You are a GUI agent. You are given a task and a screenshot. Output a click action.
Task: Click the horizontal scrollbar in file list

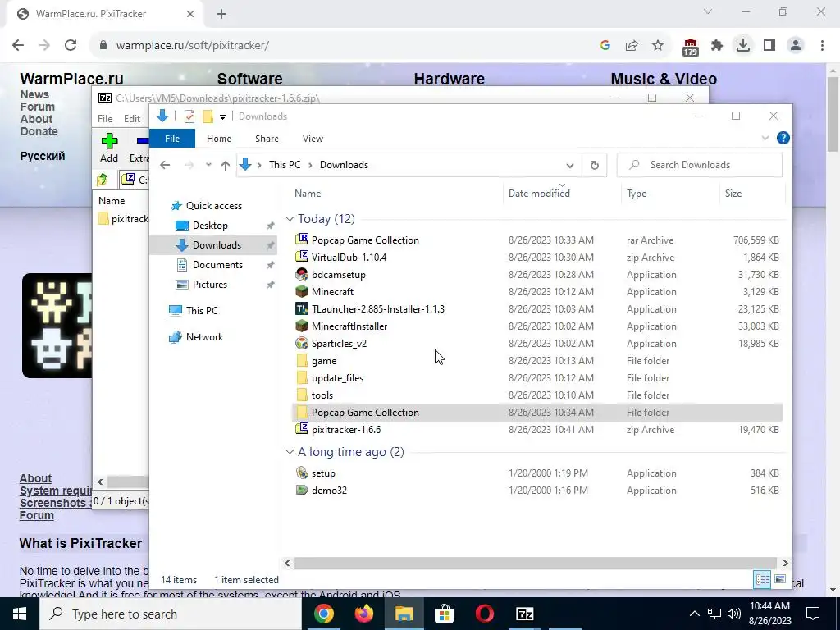535,563
